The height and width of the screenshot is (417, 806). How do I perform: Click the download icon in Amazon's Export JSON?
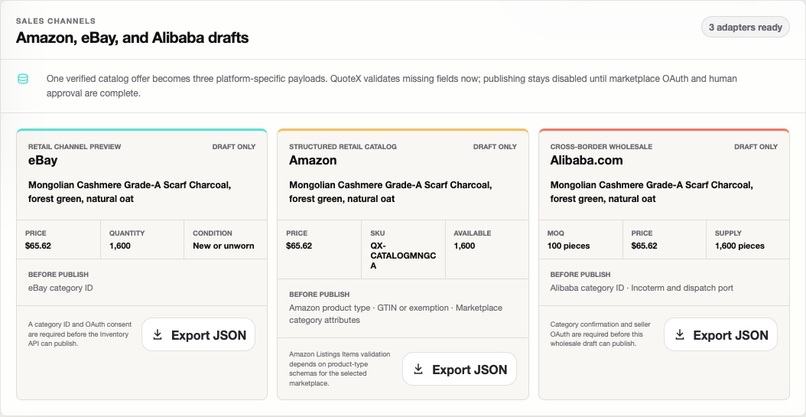(x=418, y=369)
